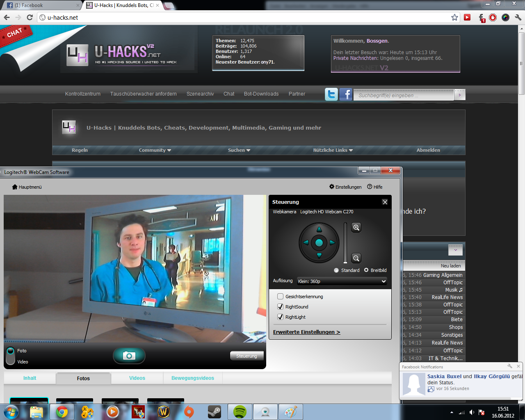Image resolution: width=525 pixels, height=420 pixels.
Task: Bookmark page with the star icon
Action: point(454,17)
